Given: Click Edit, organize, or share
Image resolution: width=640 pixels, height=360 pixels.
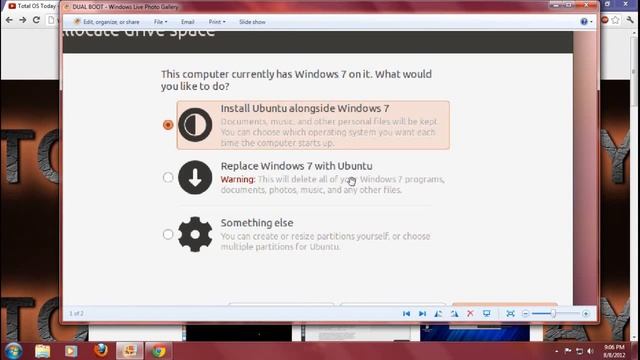Looking at the screenshot, I should click(107, 22).
